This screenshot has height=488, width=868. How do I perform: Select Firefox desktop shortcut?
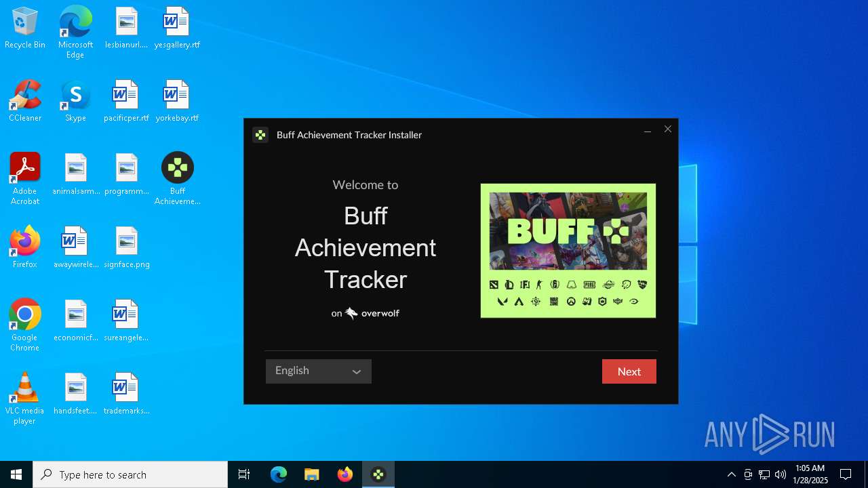[25, 248]
